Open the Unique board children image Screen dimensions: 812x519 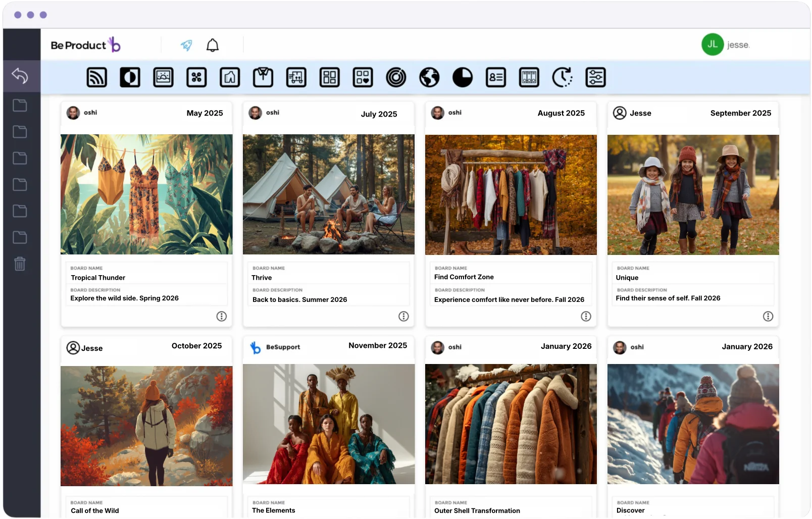coord(693,194)
